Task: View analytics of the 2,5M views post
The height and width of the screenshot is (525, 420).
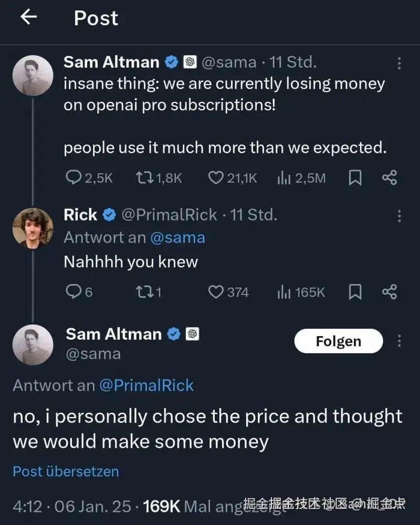Action: point(283,178)
